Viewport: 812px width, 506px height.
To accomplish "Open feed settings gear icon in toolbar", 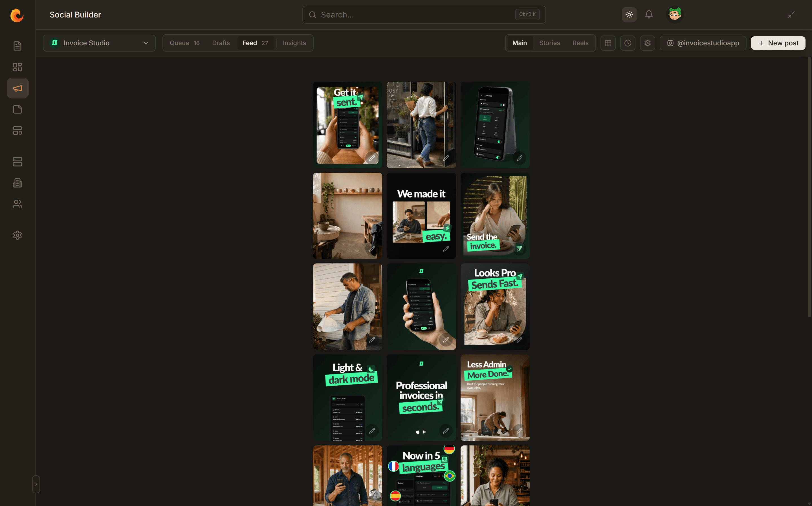I will tap(647, 43).
